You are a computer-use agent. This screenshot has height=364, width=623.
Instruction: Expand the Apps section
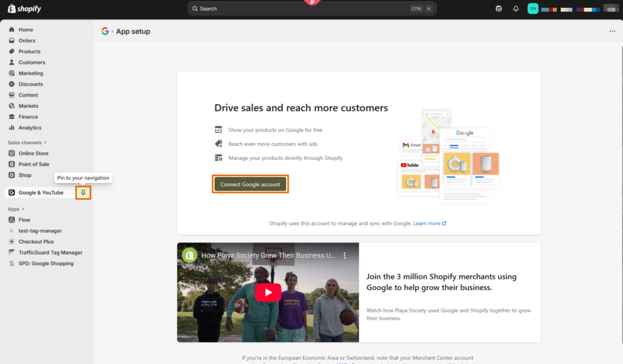tap(16, 209)
